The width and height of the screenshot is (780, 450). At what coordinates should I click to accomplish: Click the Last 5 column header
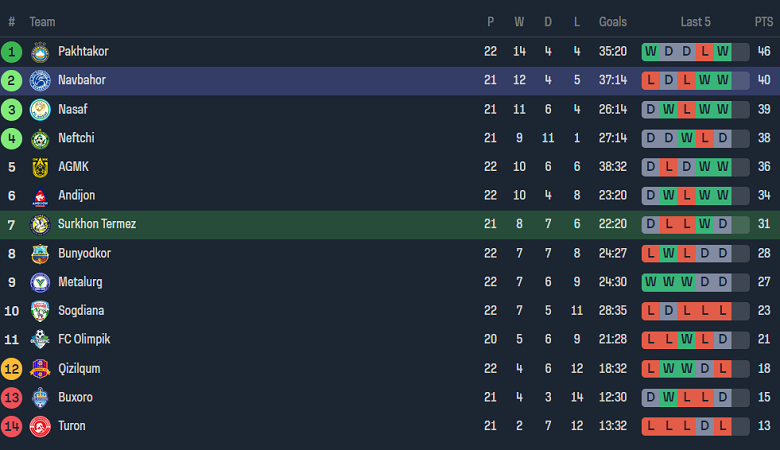click(696, 22)
